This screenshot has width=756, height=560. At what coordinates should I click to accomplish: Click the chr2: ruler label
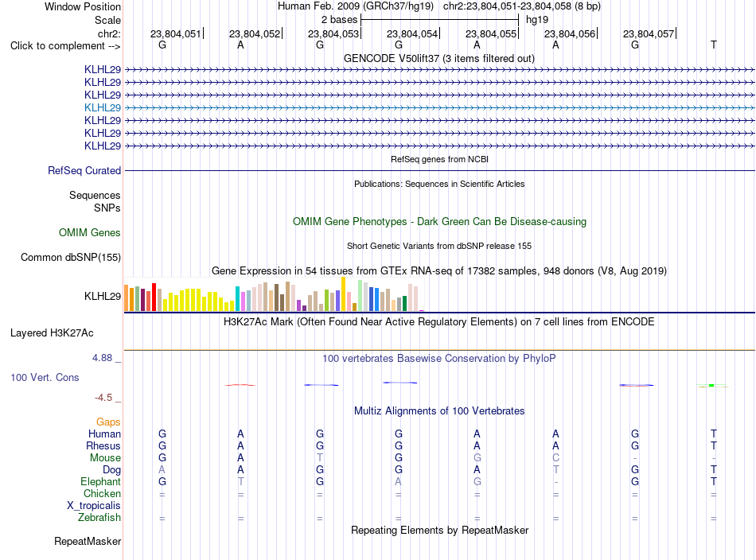coord(109,33)
